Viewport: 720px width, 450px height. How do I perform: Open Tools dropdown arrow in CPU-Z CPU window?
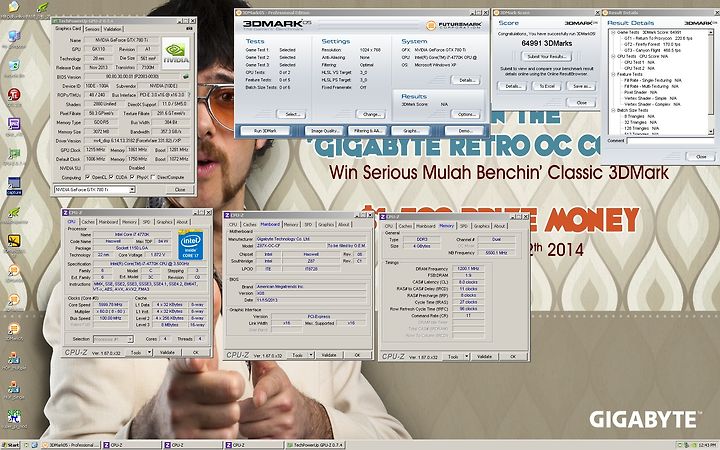(150, 352)
